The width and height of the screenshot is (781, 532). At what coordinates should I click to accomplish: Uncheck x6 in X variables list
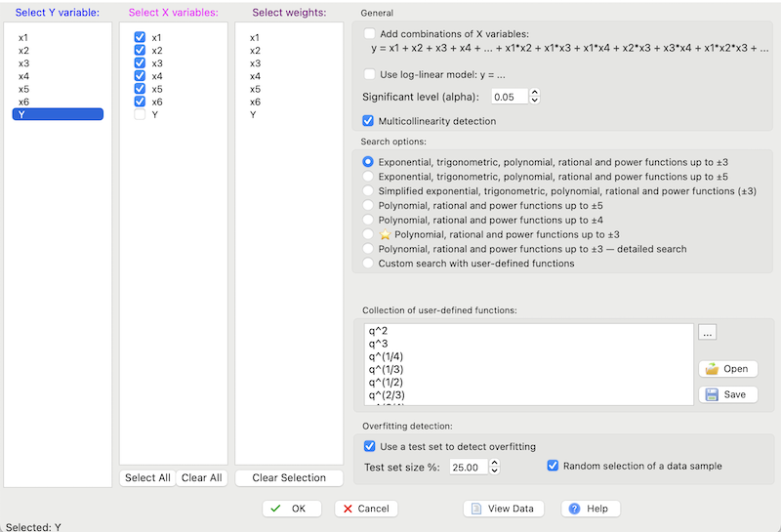(x=140, y=102)
